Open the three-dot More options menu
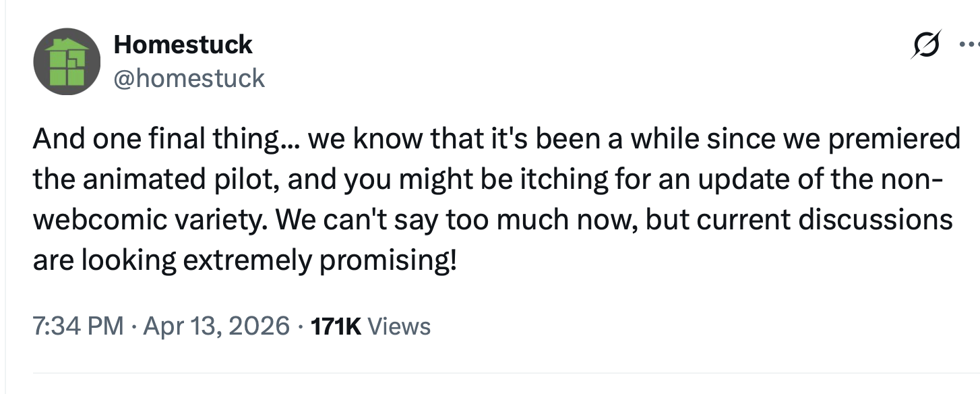 tap(970, 46)
